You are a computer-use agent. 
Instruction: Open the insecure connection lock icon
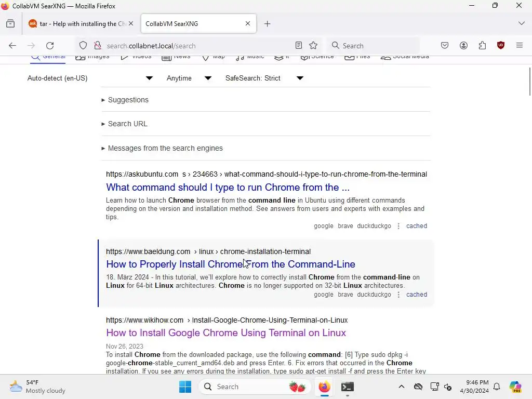pos(98,46)
